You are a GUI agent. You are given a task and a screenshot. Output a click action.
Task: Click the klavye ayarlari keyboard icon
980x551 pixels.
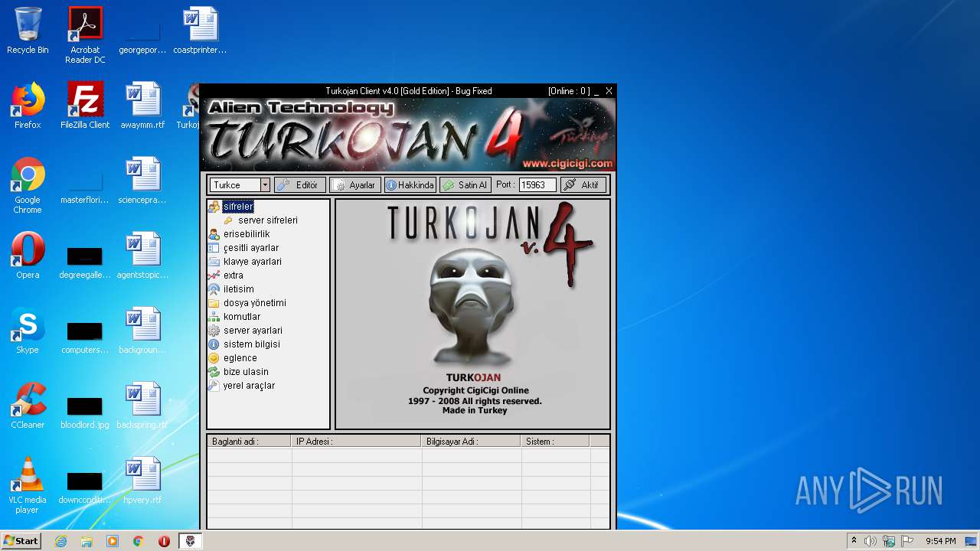pyautogui.click(x=214, y=262)
